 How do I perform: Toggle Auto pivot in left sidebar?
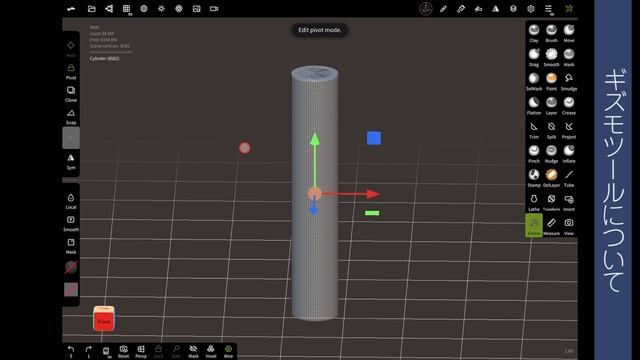[71, 49]
